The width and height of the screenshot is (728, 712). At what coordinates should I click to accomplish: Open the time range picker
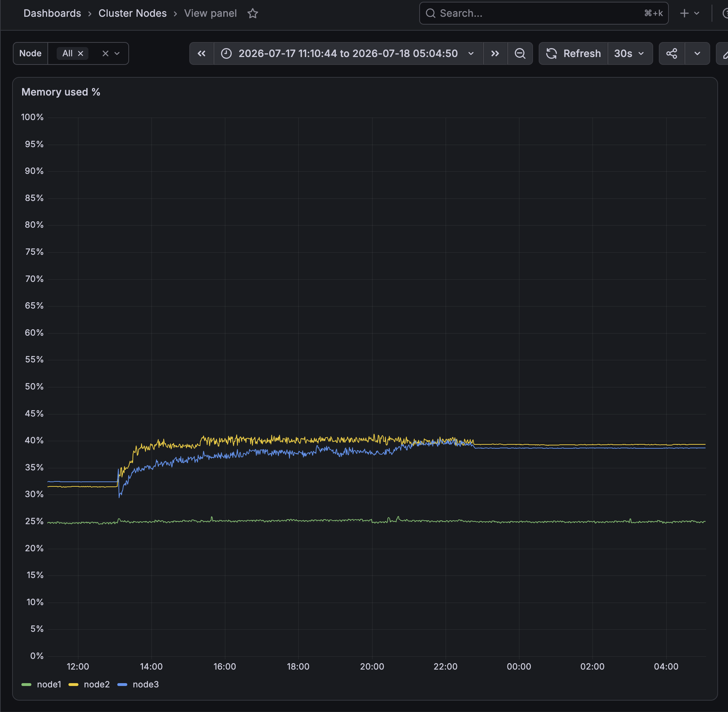[348, 53]
